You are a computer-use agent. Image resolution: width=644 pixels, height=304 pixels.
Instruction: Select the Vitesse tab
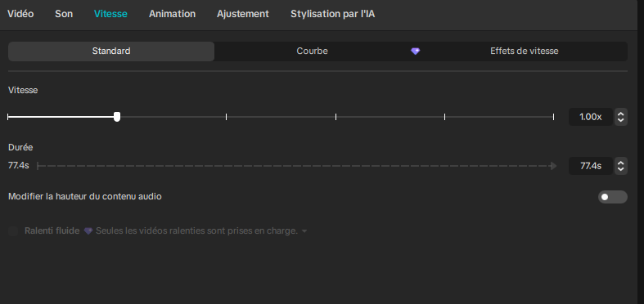110,14
